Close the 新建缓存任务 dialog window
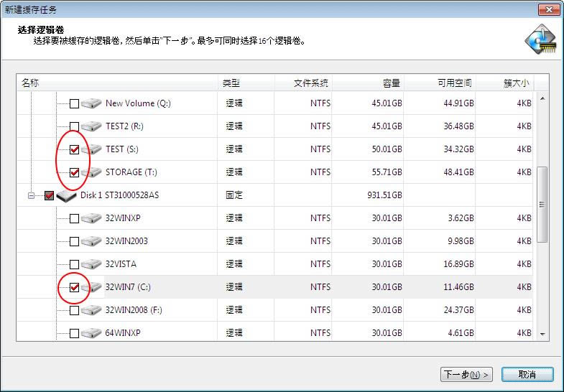564x392 pixels. [x=549, y=9]
